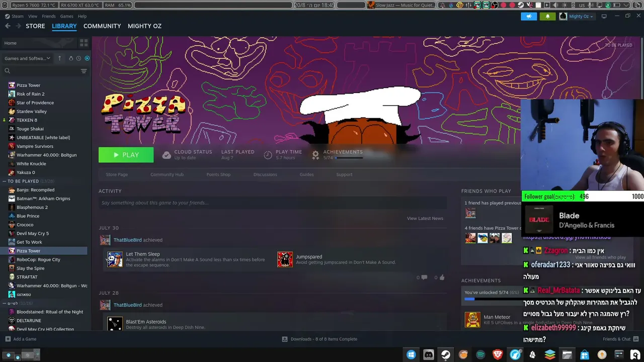The width and height of the screenshot is (644, 362).
Task: Select Stardew Valley in the library list
Action: [x=32, y=111]
